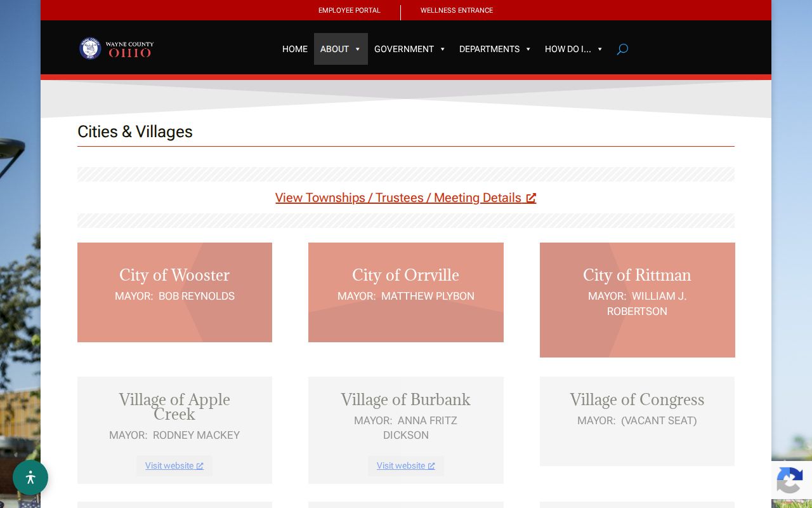The image size is (812, 508).
Task: Visit website for Village of Burbank
Action: [x=406, y=466]
